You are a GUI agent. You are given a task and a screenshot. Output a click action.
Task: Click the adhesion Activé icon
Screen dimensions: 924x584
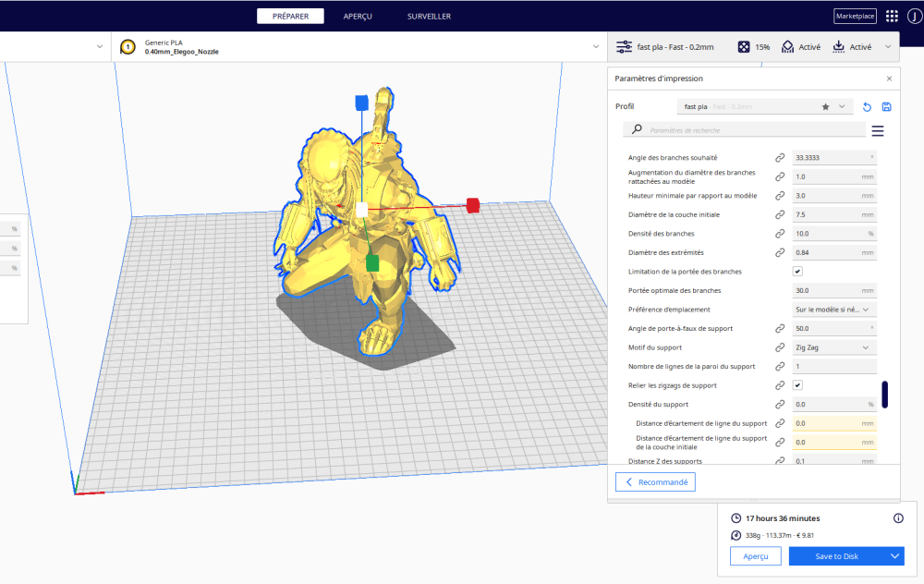pyautogui.click(x=838, y=46)
